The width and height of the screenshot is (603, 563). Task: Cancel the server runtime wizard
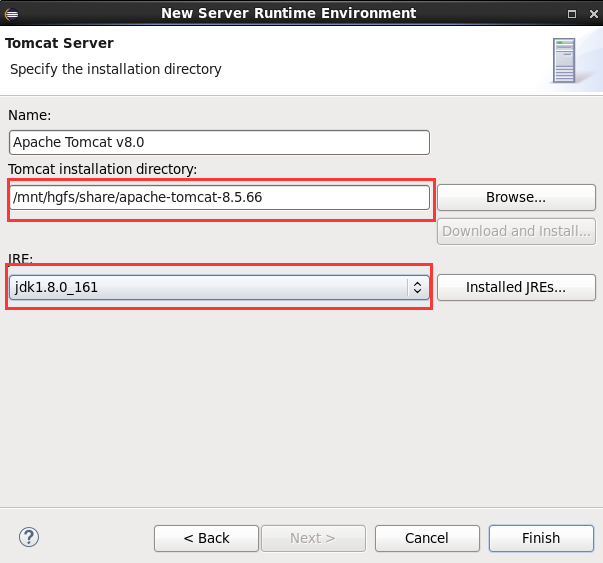tap(427, 538)
